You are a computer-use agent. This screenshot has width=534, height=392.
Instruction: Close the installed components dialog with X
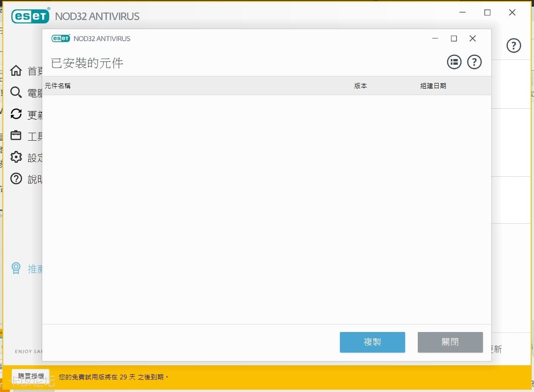point(473,38)
